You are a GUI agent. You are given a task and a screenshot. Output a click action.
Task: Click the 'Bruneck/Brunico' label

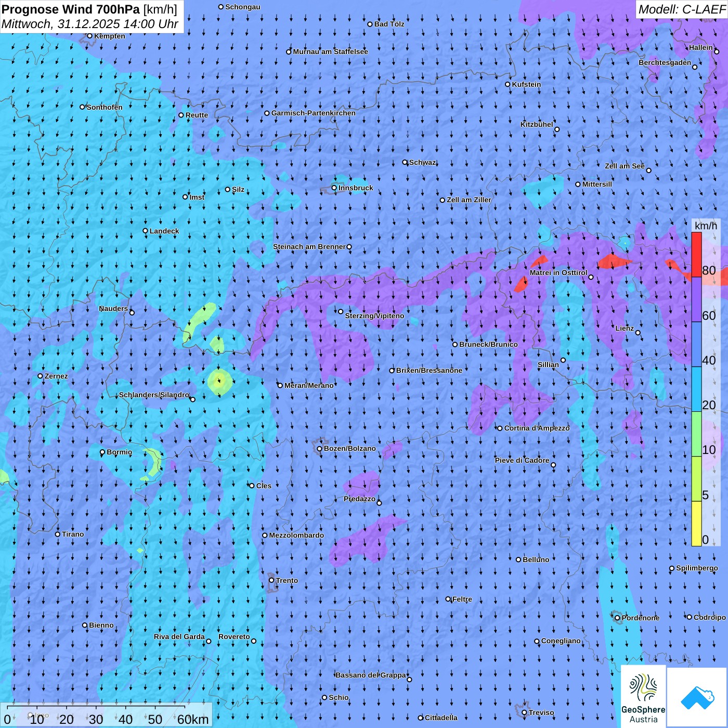tap(488, 344)
